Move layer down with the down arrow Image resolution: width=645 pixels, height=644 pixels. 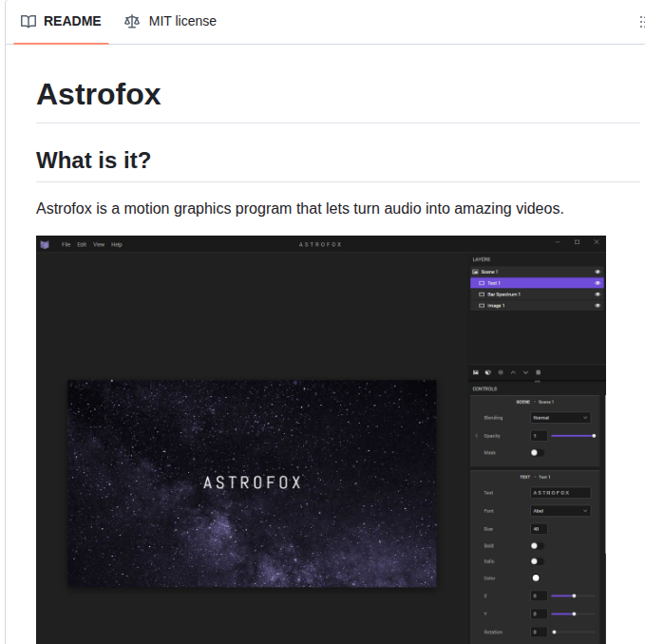tap(525, 372)
